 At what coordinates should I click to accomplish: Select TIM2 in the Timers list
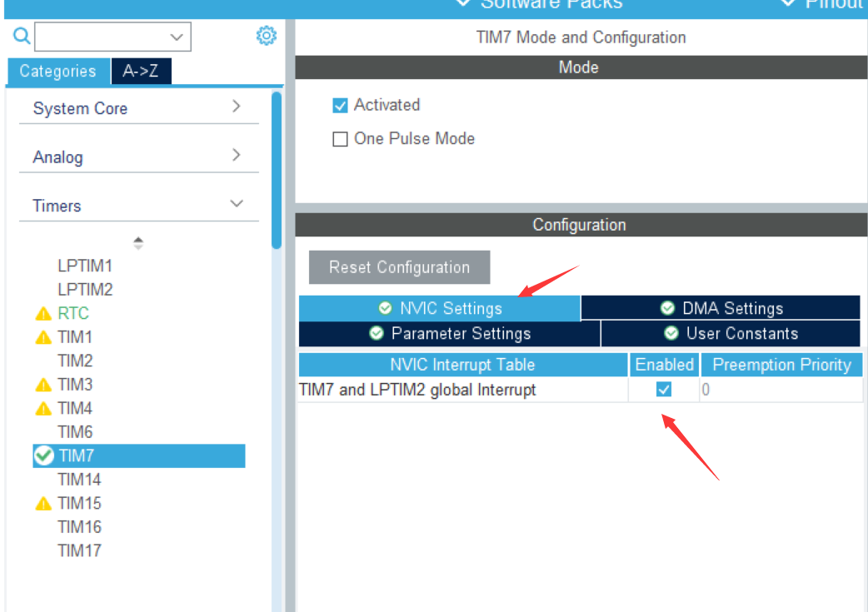click(x=75, y=361)
